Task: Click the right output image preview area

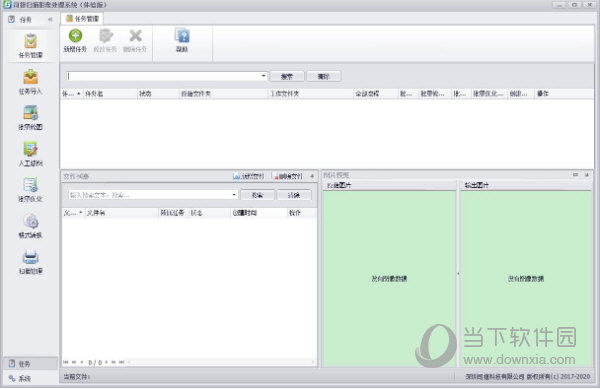Action: click(x=526, y=278)
